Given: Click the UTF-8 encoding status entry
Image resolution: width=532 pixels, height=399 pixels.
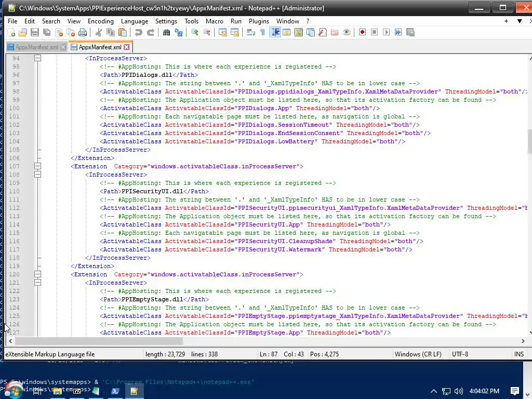Looking at the screenshot, I should pos(460,354).
